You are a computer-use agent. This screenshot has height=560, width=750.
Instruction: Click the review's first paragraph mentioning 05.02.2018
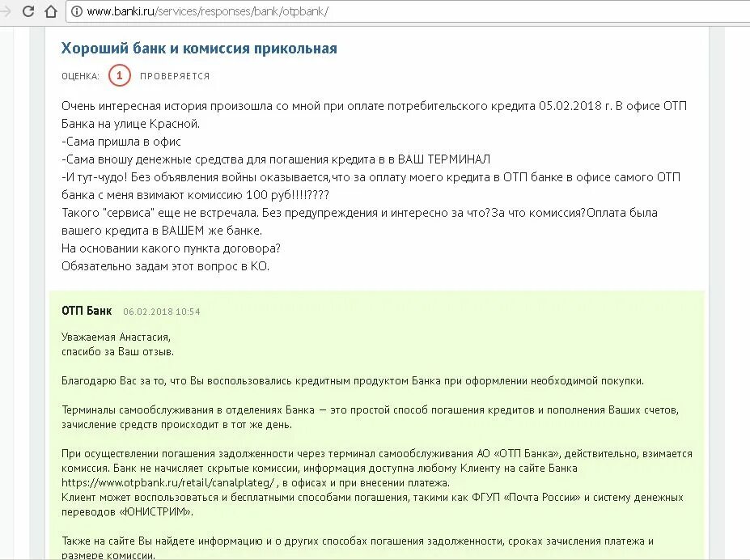point(374,115)
